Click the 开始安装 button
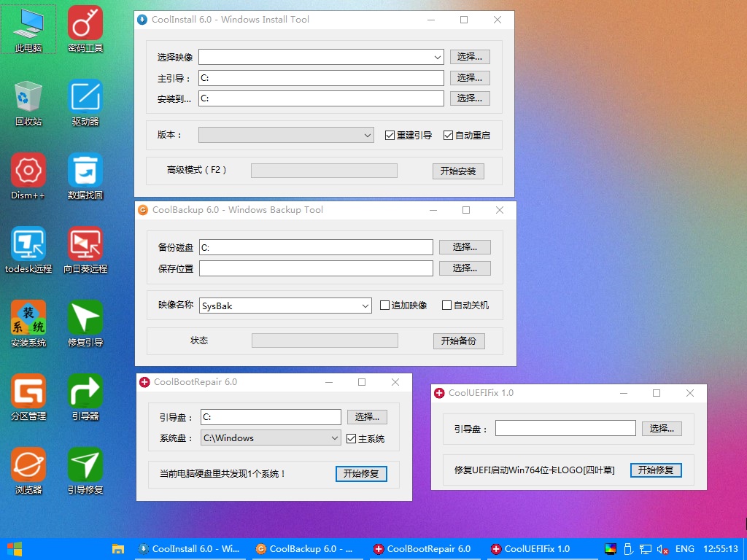 (x=457, y=171)
